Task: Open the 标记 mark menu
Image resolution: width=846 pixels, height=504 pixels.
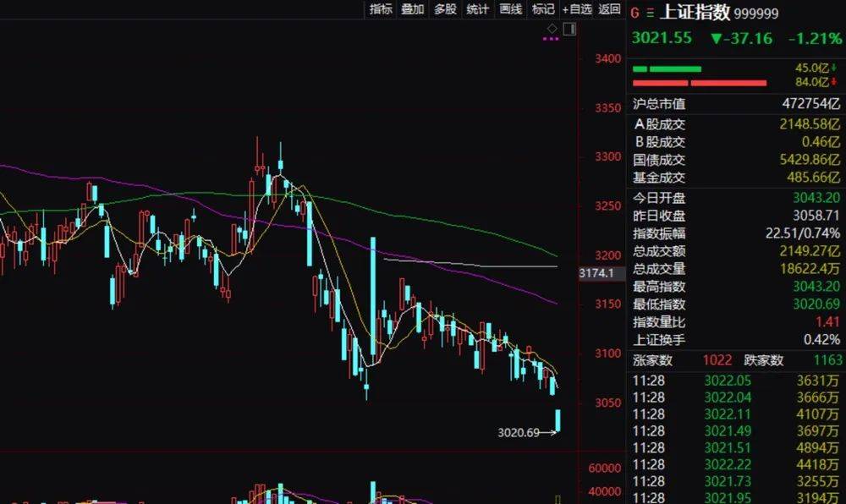Action: (x=542, y=9)
